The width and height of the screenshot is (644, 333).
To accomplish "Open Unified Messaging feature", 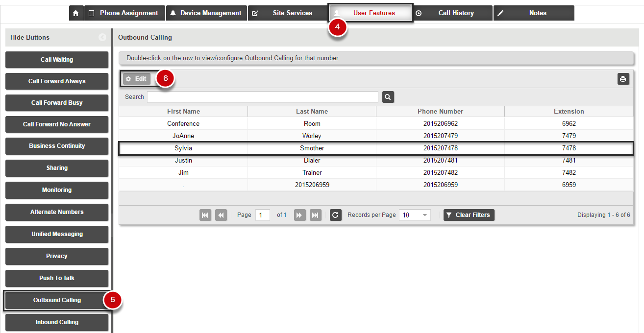I will [57, 234].
